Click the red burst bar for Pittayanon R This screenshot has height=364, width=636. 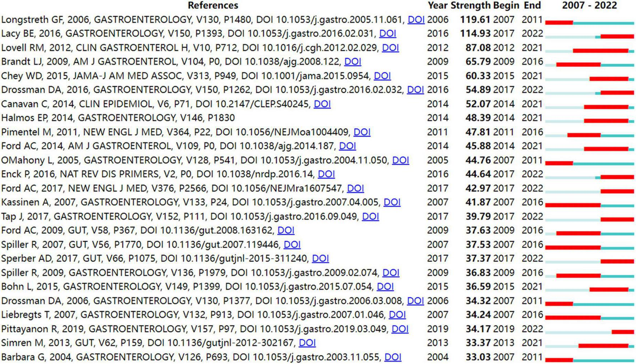(x=623, y=332)
